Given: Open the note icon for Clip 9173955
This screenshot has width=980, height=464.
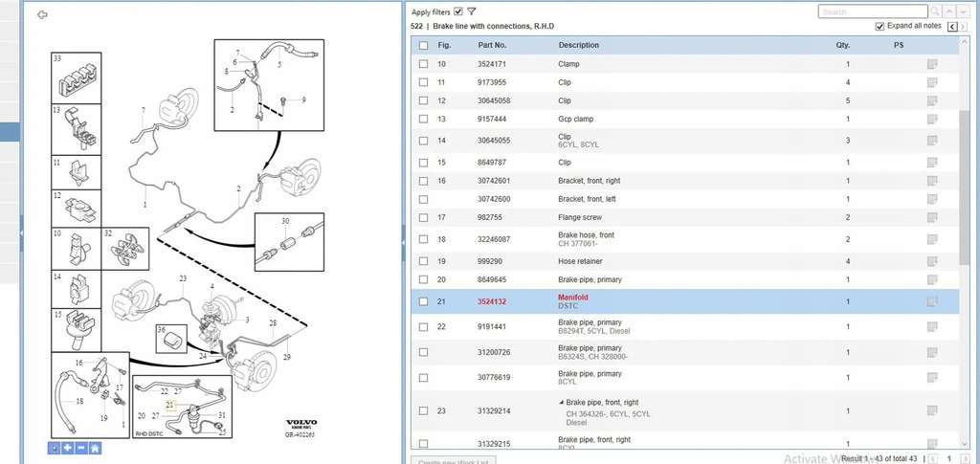Looking at the screenshot, I should 932,82.
